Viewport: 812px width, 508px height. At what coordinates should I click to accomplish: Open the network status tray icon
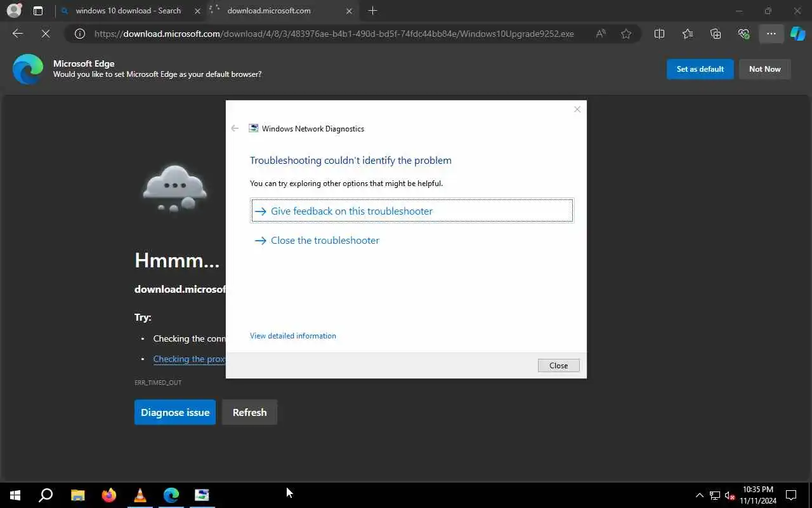(x=715, y=495)
